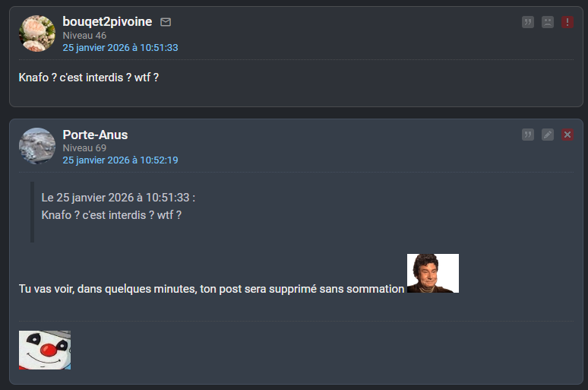Open permalink dated 25 janvier 2026 à 10:51:33
This screenshot has height=390, width=588.
(120, 47)
